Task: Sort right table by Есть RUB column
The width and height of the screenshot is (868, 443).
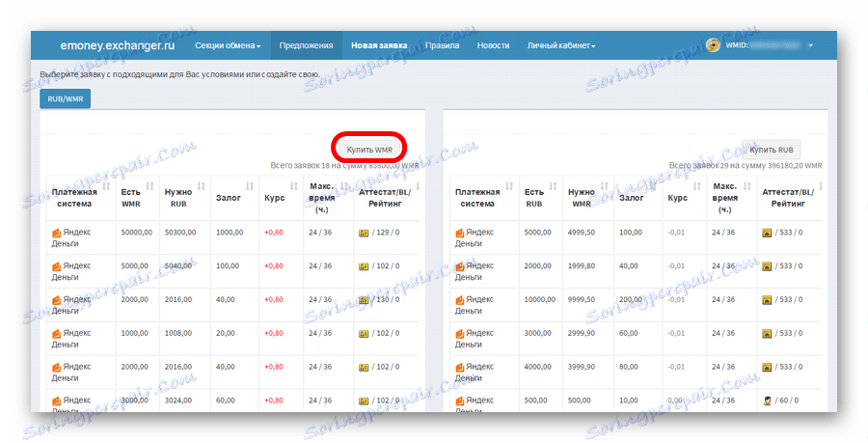Action: click(553, 185)
